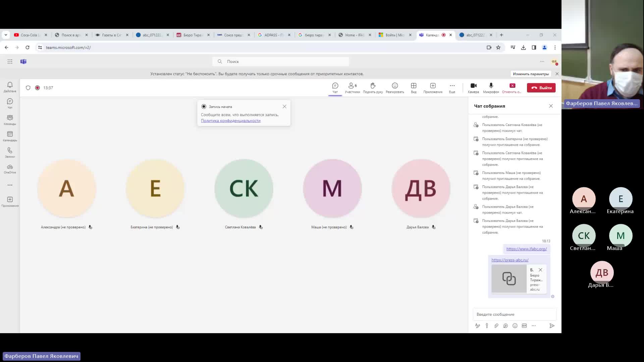Open the GIF picker
Viewport: 644px width, 362px height.
coord(524,326)
